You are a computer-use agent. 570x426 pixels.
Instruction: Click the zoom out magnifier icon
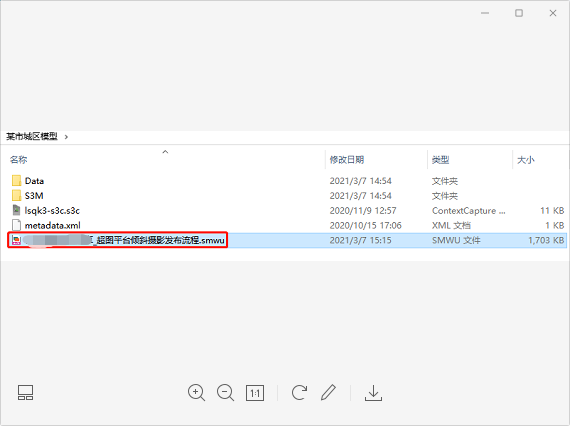(x=225, y=393)
